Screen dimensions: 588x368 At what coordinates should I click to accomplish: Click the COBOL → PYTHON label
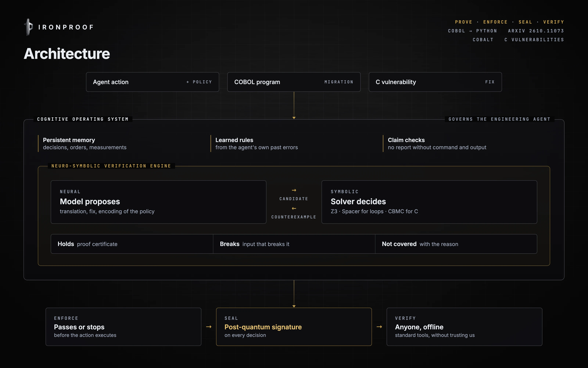click(x=473, y=31)
